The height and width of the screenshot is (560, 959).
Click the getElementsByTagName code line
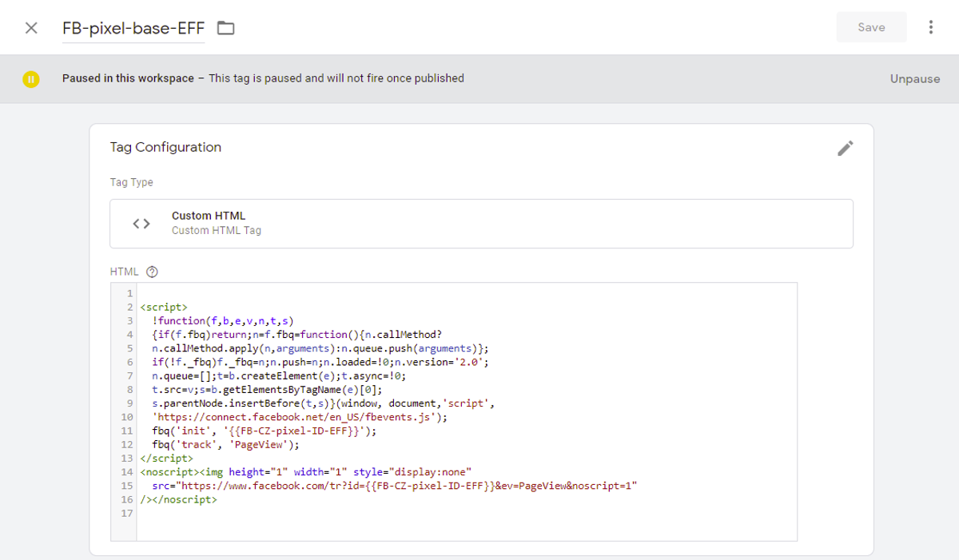click(x=267, y=390)
